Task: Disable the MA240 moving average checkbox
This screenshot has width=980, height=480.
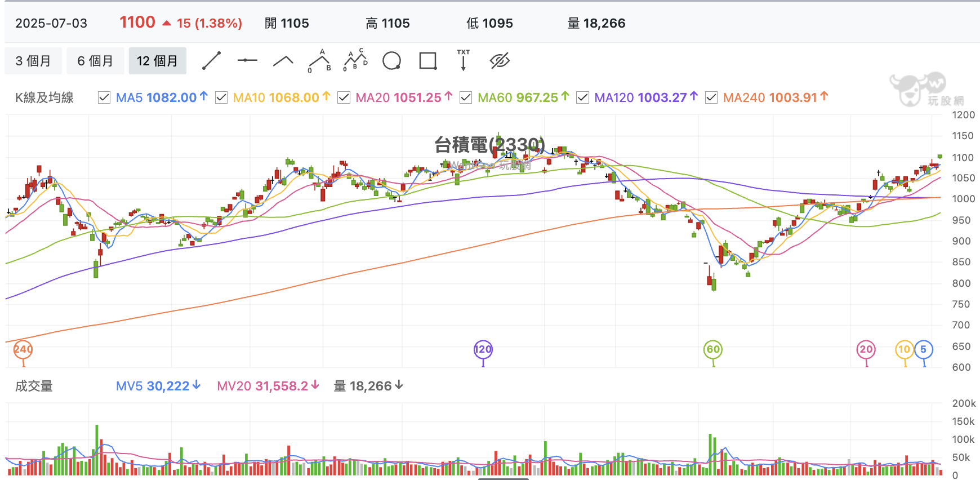Action: click(x=711, y=97)
